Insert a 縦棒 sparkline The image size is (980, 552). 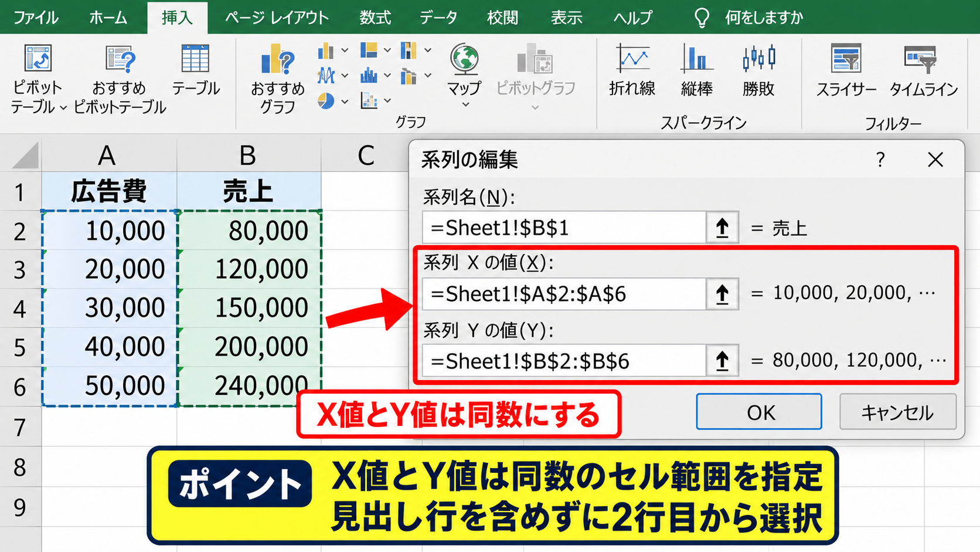[x=696, y=70]
